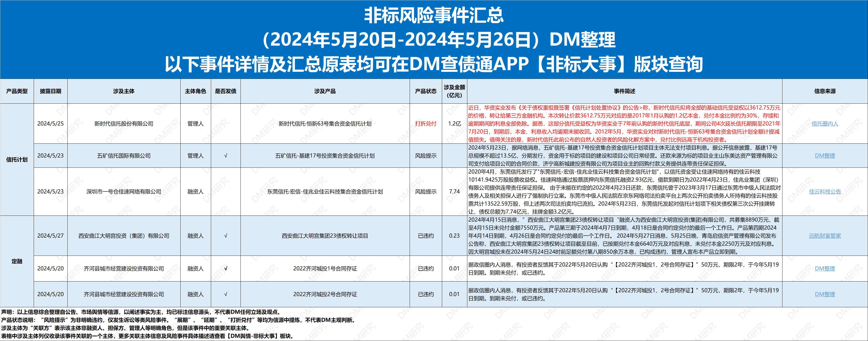Viewport: 868px width, 341px height.
Task: Click the amount cell 7.74
Action: coord(454,191)
